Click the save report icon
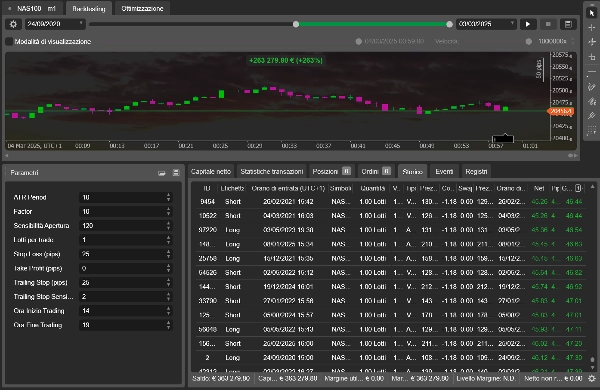 (x=568, y=24)
